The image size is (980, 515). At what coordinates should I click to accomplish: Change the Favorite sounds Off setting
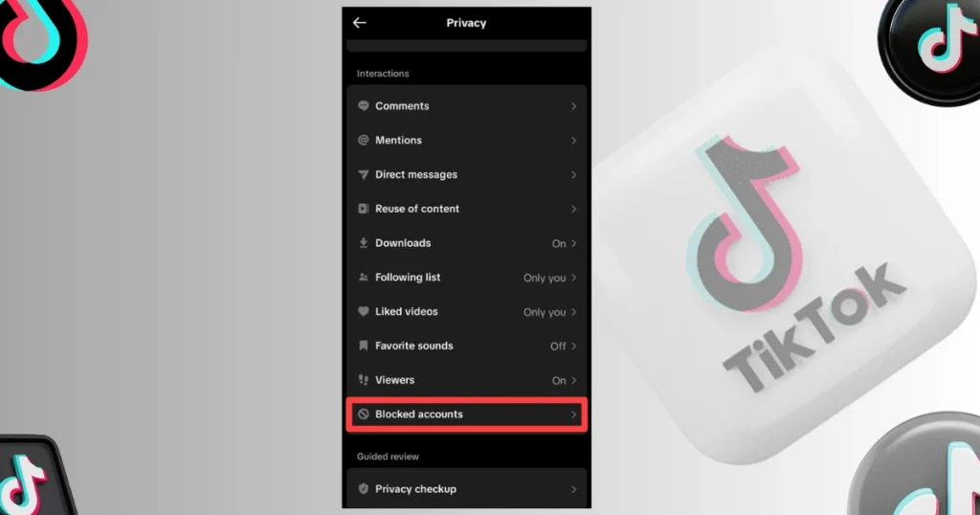pos(558,347)
